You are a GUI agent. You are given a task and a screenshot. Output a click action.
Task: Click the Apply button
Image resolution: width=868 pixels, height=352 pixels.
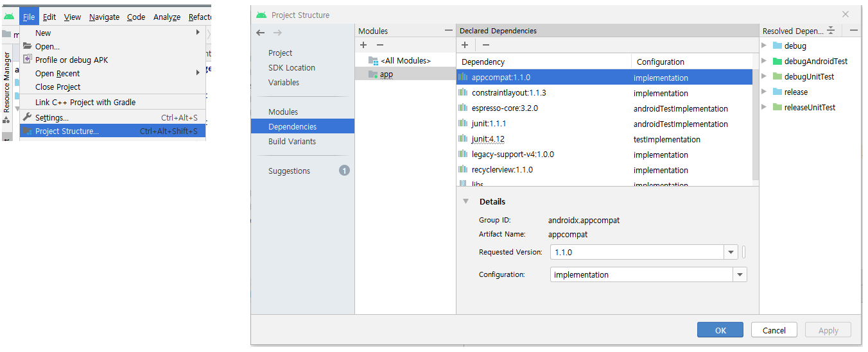click(828, 330)
